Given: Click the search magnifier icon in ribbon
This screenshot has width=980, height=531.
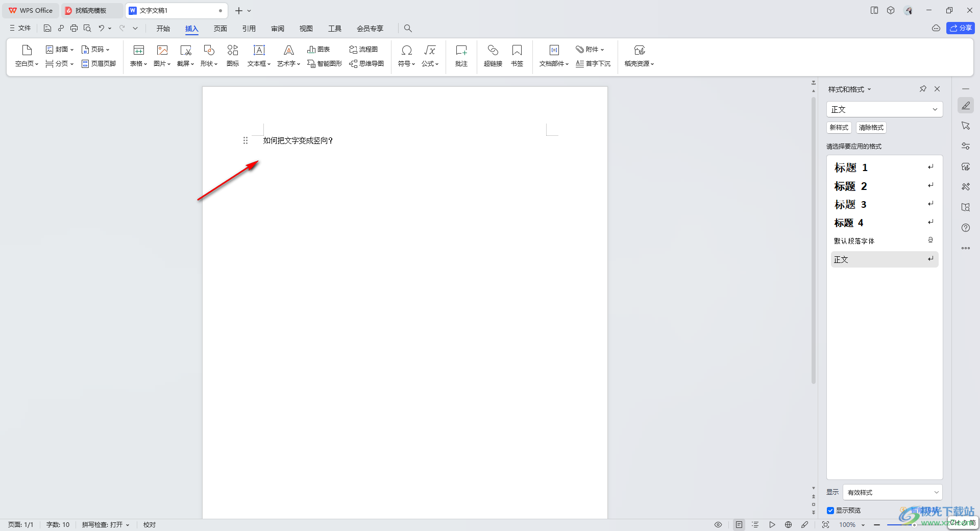Looking at the screenshot, I should (408, 28).
